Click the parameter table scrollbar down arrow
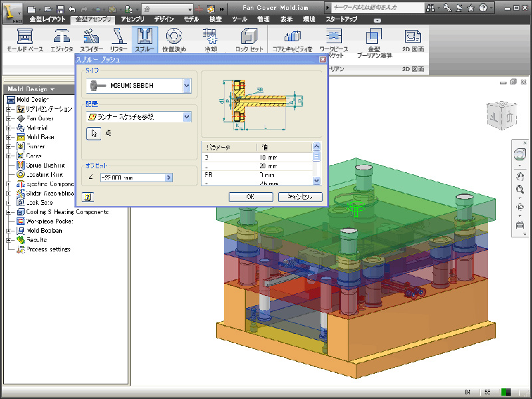The height and width of the screenshot is (399, 532). pyautogui.click(x=317, y=181)
